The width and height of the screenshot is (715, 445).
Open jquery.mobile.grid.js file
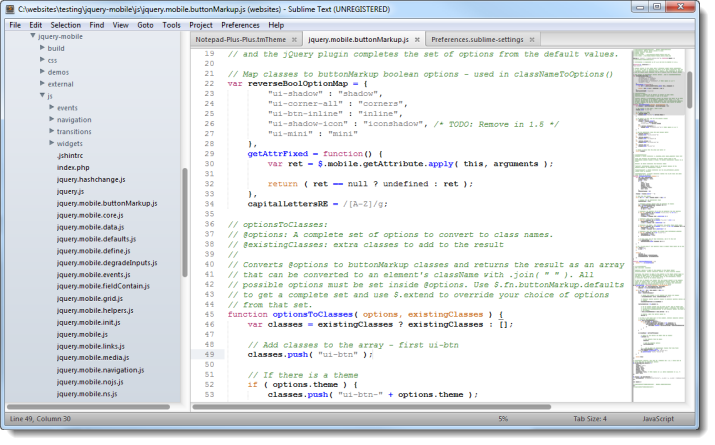click(x=89, y=299)
